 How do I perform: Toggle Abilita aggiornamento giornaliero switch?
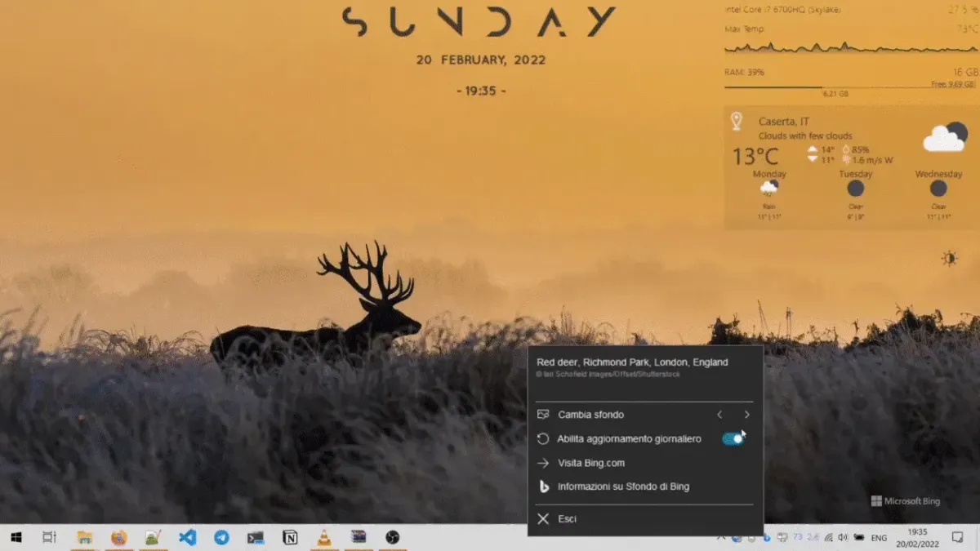pos(733,438)
